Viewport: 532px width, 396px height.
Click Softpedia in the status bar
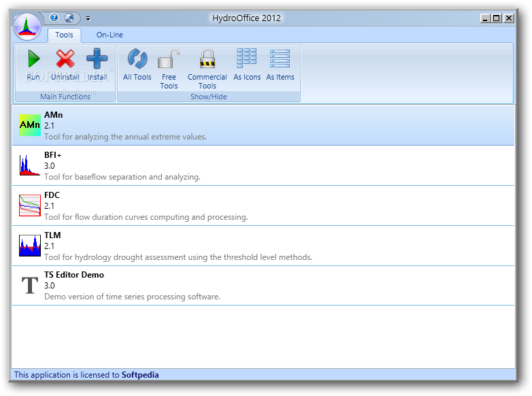point(140,375)
